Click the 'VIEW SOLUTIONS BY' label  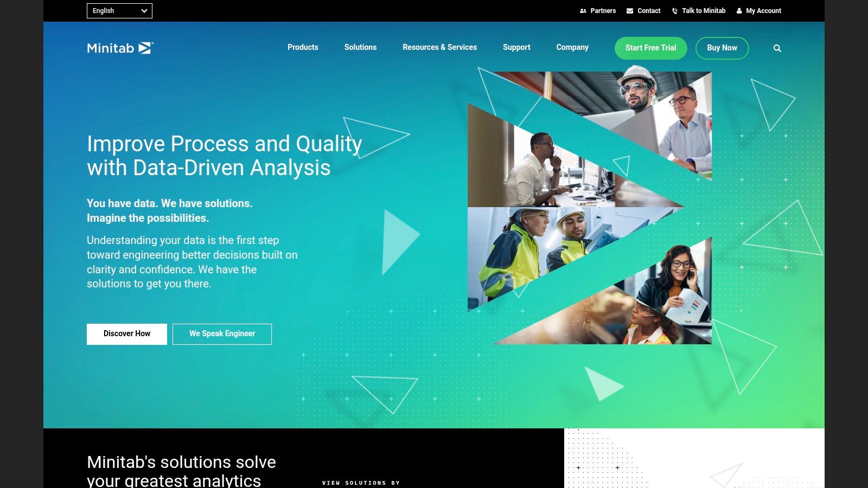(x=361, y=483)
